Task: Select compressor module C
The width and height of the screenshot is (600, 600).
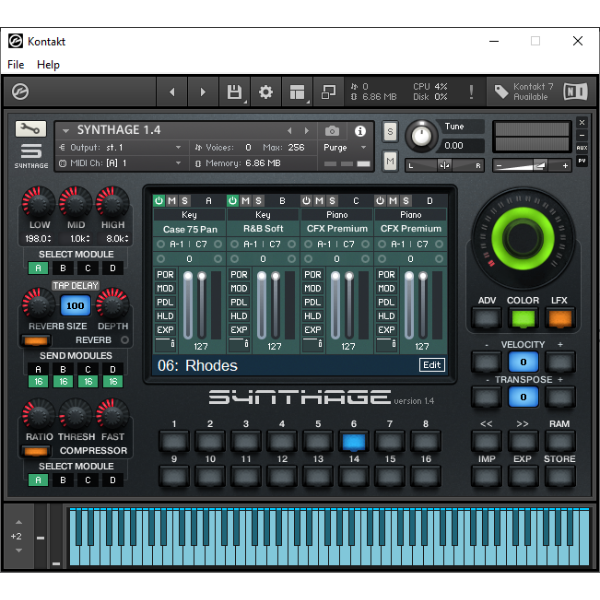Action: (88, 480)
